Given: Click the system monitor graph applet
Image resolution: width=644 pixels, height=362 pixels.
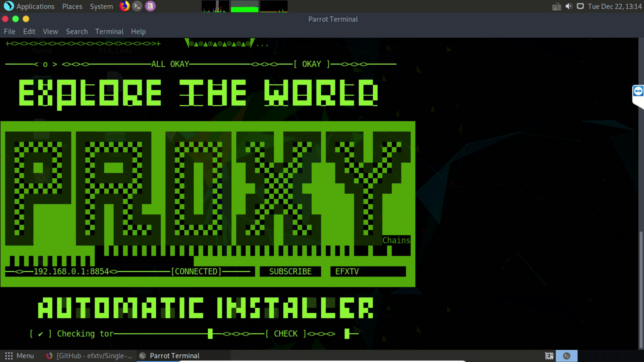Looking at the screenshot, I should click(245, 6).
